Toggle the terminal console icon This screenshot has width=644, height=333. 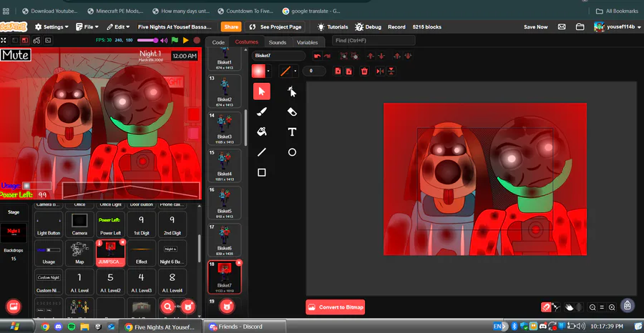pyautogui.click(x=48, y=40)
